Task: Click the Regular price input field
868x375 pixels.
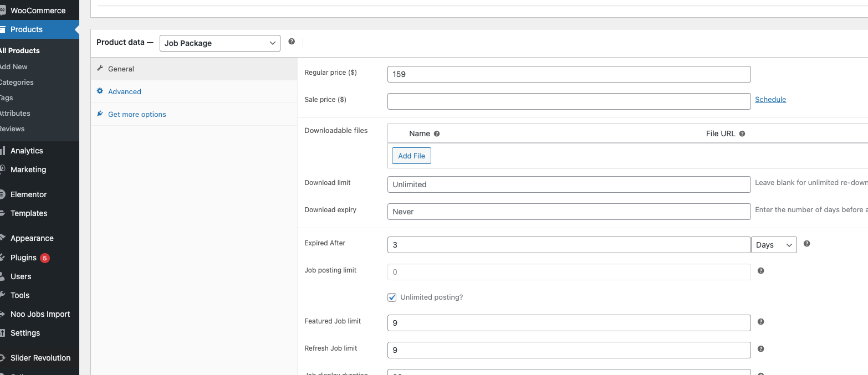Action: 569,74
